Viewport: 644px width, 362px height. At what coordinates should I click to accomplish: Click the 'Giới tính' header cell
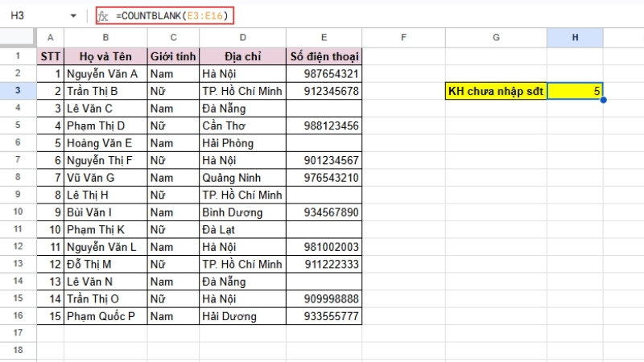[x=173, y=56]
